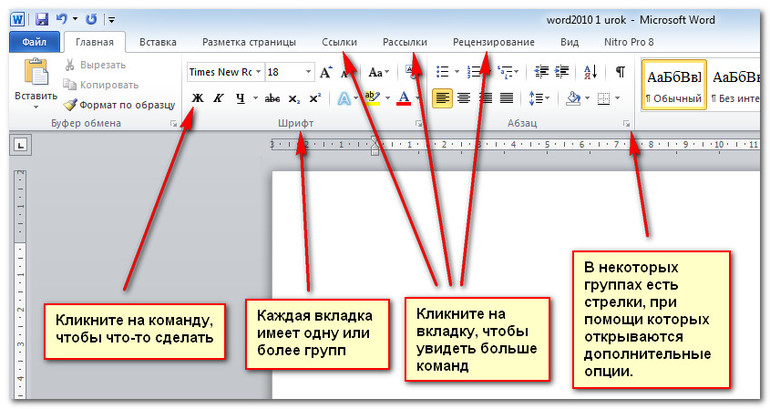Click the Sort A-Z icon

click(x=590, y=72)
